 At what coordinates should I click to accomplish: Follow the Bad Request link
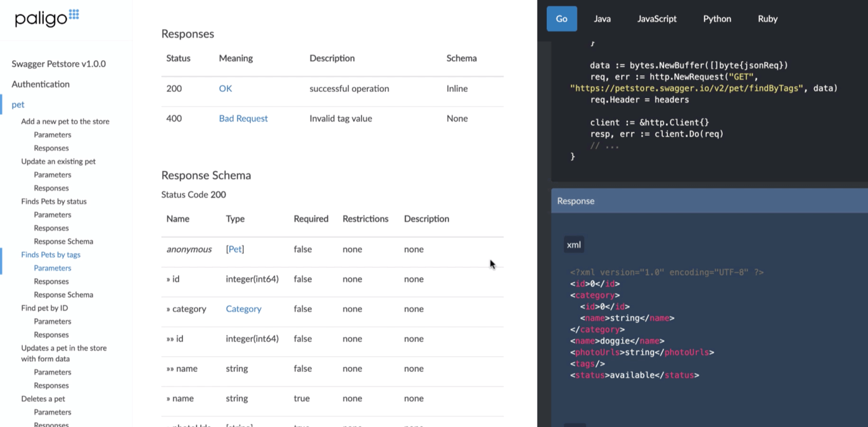click(243, 118)
